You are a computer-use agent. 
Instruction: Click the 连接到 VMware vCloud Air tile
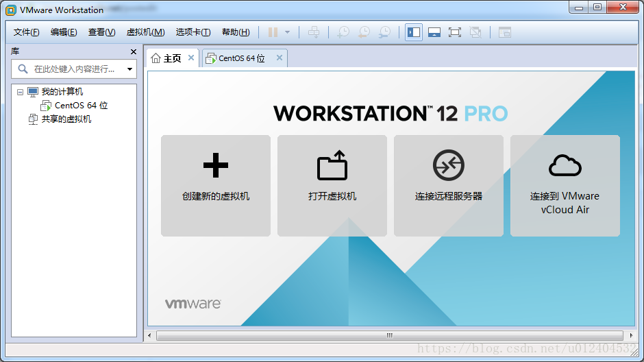point(565,186)
